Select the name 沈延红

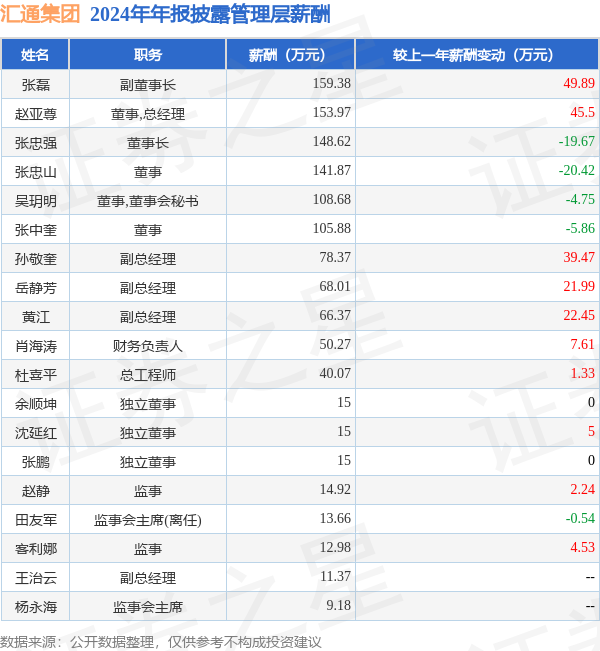36,433
